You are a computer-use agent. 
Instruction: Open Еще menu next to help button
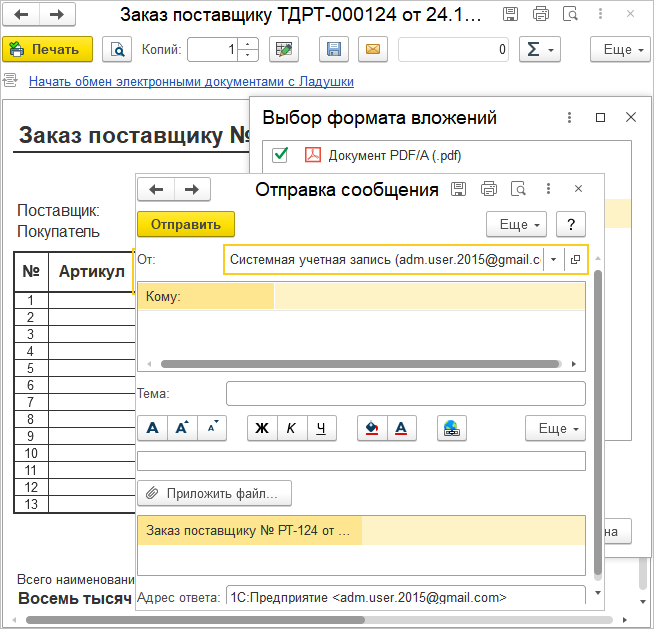[516, 224]
